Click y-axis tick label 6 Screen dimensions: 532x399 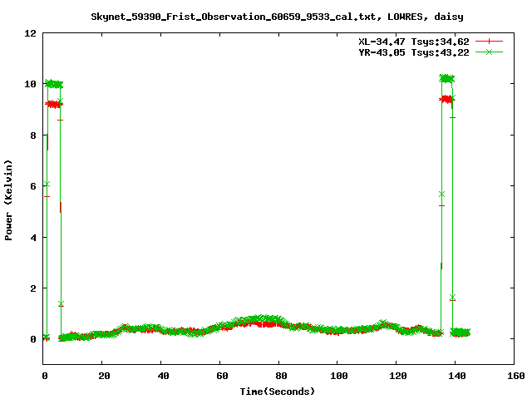pos(33,186)
